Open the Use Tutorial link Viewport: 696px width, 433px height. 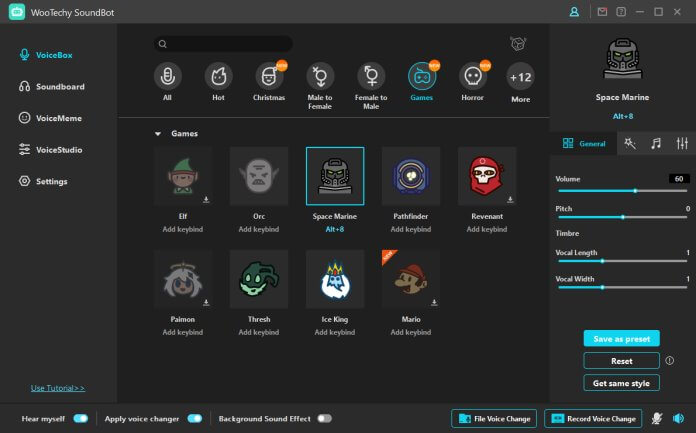coord(58,388)
